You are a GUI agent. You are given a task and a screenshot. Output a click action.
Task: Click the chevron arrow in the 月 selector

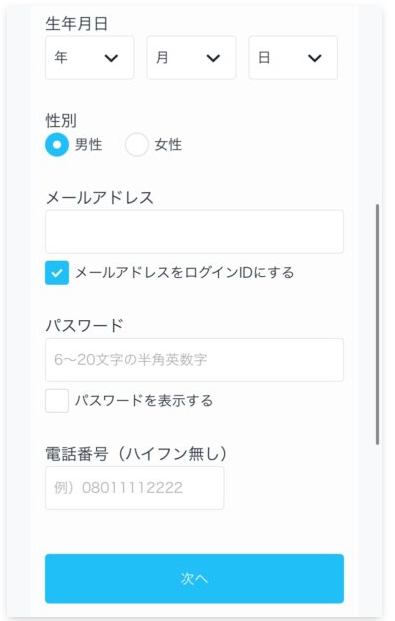pyautogui.click(x=213, y=58)
